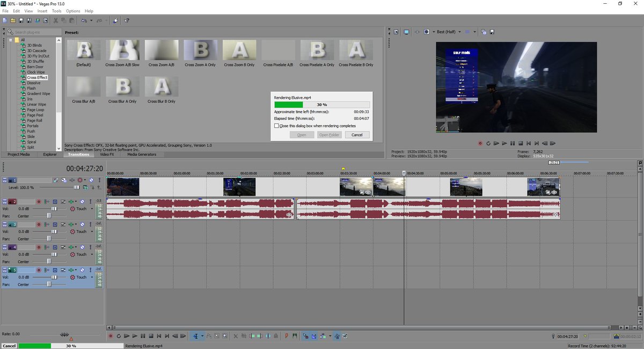Solo audio track 5
Image resolution: width=644 pixels, height=349 pixels.
[x=90, y=270]
